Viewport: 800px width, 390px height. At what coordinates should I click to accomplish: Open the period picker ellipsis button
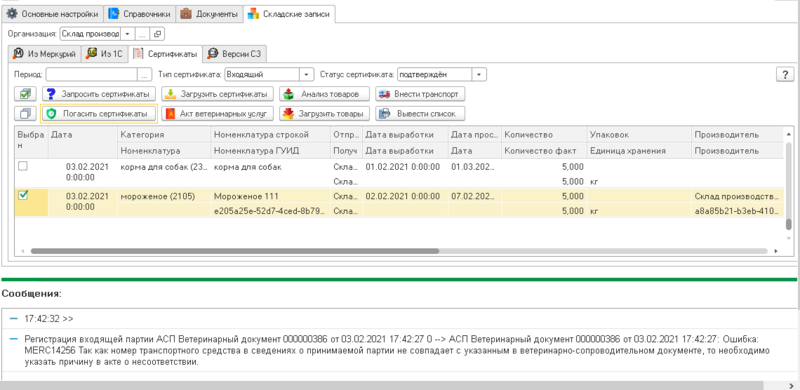pyautogui.click(x=145, y=75)
